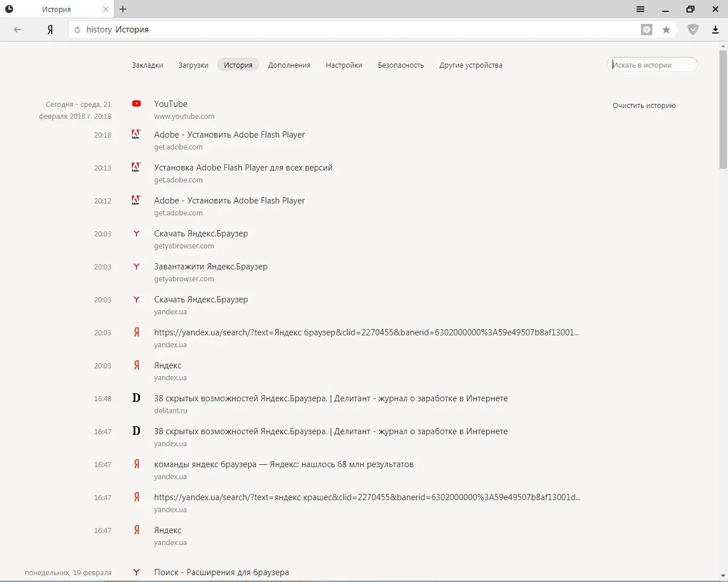The height and width of the screenshot is (582, 728).
Task: Click the 16:48 timestamp
Action: click(x=103, y=399)
